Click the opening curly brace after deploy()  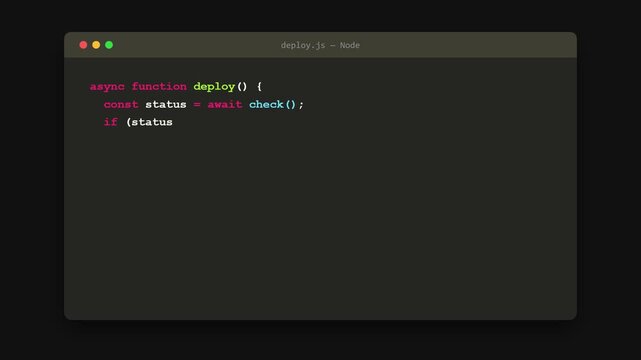(259, 87)
